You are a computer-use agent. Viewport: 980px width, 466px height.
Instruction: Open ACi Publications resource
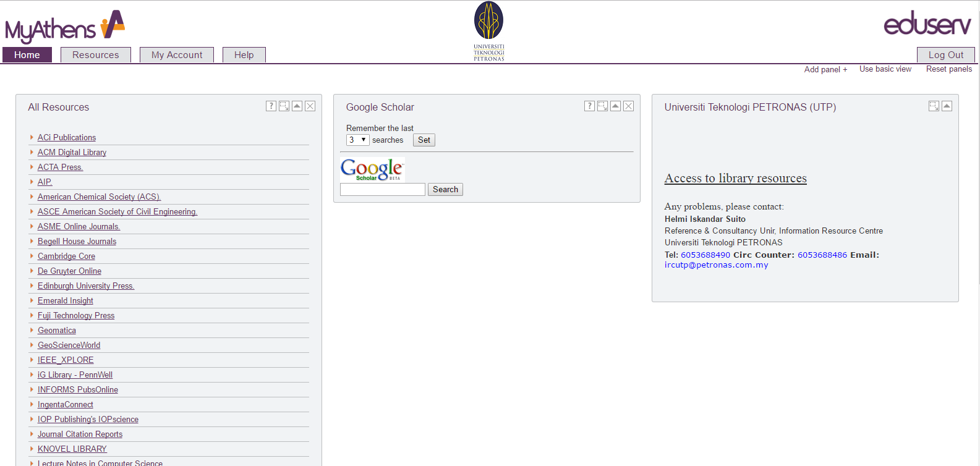pos(67,137)
